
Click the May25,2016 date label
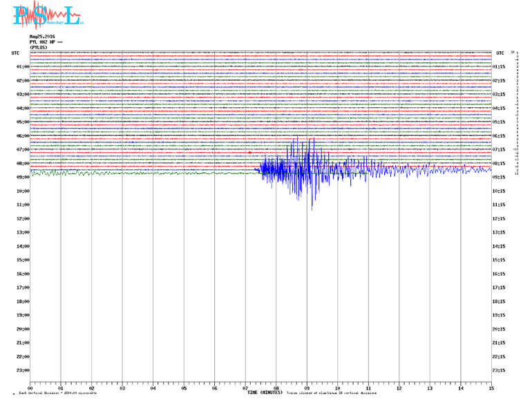(x=42, y=37)
